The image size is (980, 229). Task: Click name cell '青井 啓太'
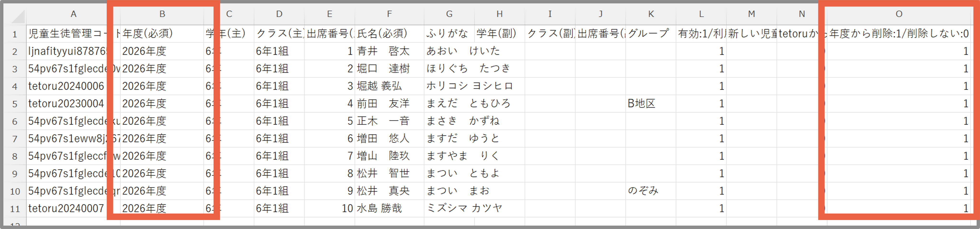coord(389,51)
